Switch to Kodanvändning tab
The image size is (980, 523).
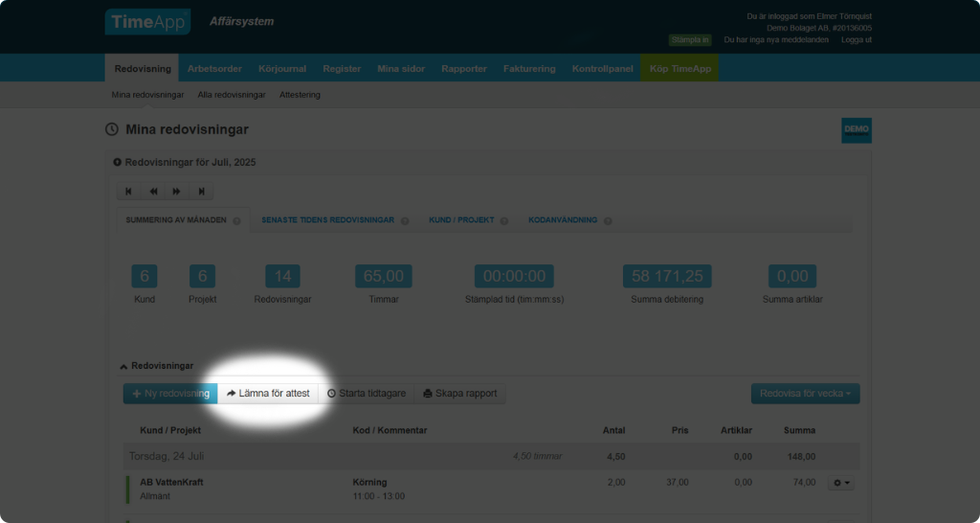(x=563, y=220)
